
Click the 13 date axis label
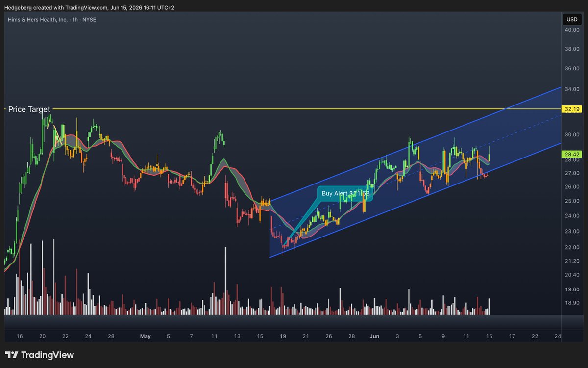click(237, 336)
